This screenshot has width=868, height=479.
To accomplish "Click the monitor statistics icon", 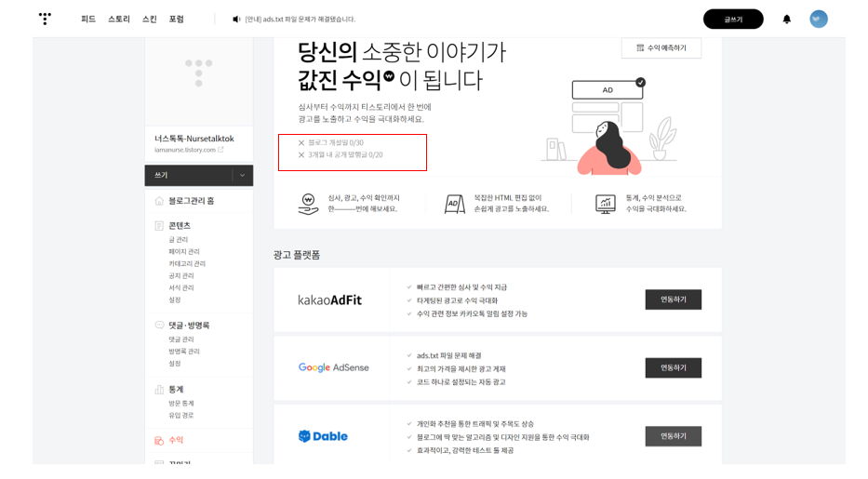I will click(605, 204).
